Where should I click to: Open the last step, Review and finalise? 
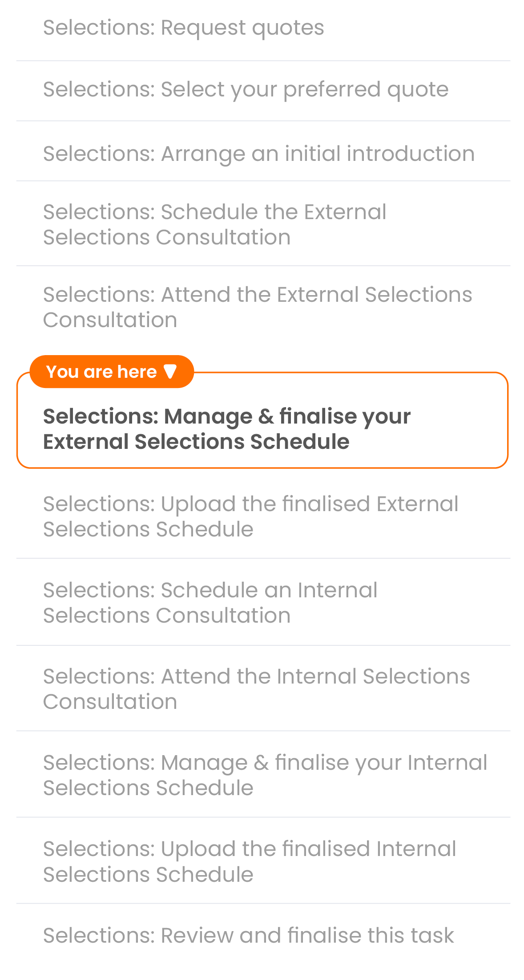[x=248, y=935]
